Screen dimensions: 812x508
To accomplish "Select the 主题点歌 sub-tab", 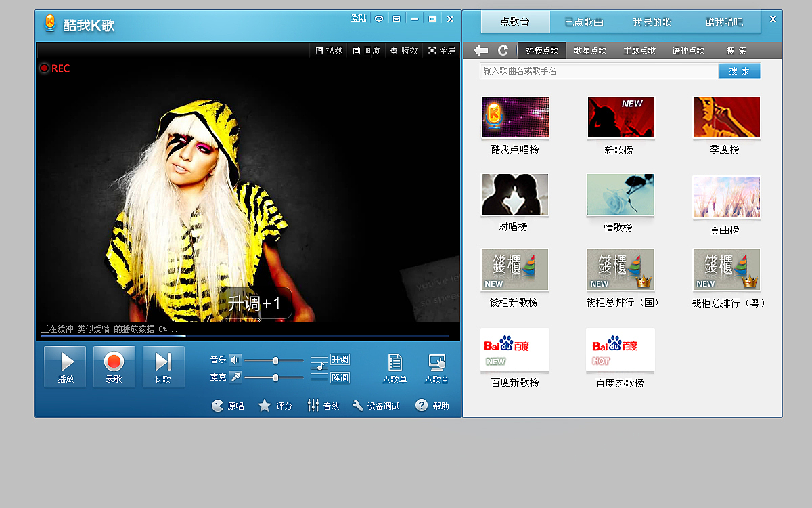I will coord(639,51).
